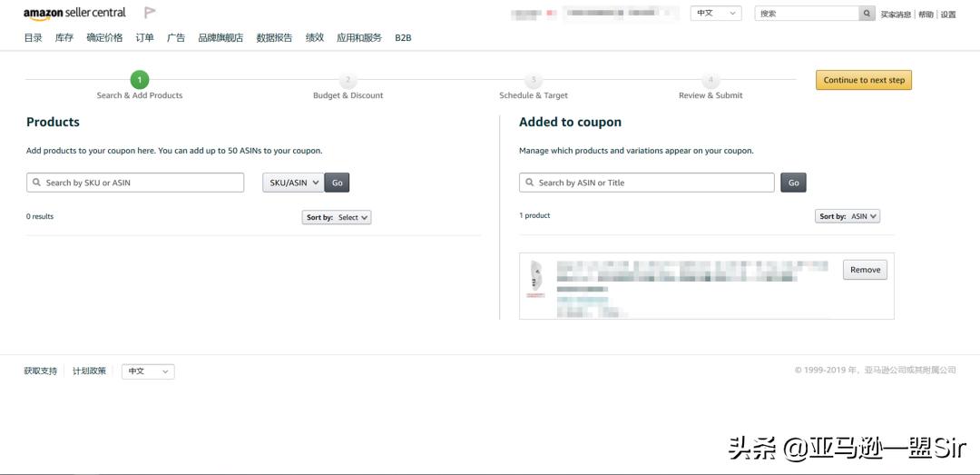Click step 1 Search & Add Products circle
The image size is (980, 475).
[x=140, y=80]
